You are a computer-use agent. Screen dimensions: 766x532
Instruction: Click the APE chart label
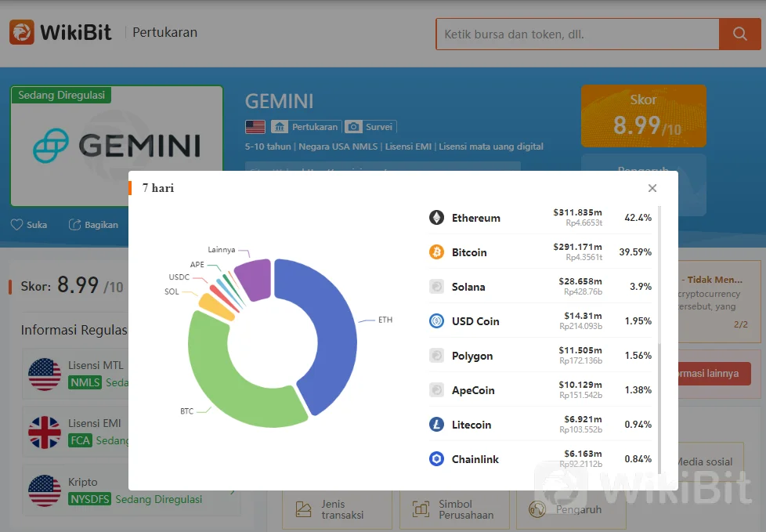(x=197, y=264)
